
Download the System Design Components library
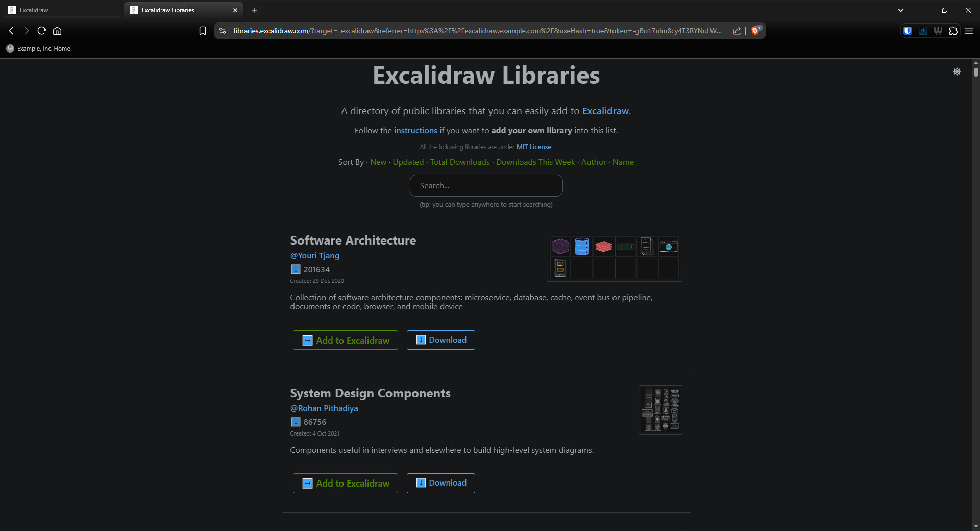pos(441,483)
